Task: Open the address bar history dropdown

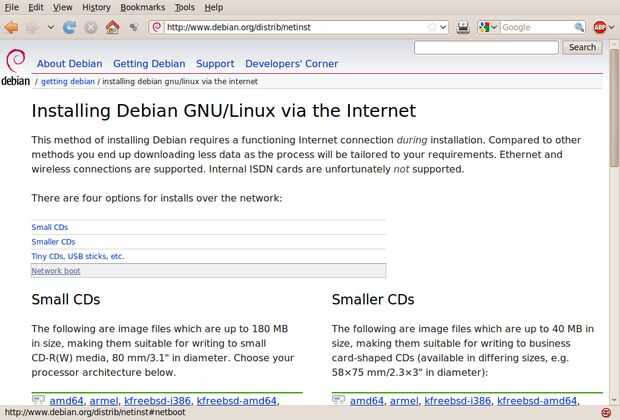Action: coord(443,27)
